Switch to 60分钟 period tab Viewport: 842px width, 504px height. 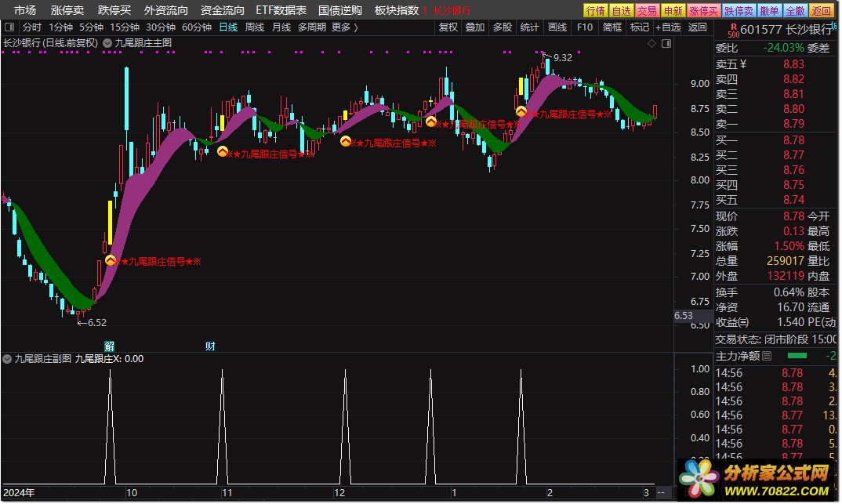(x=197, y=27)
